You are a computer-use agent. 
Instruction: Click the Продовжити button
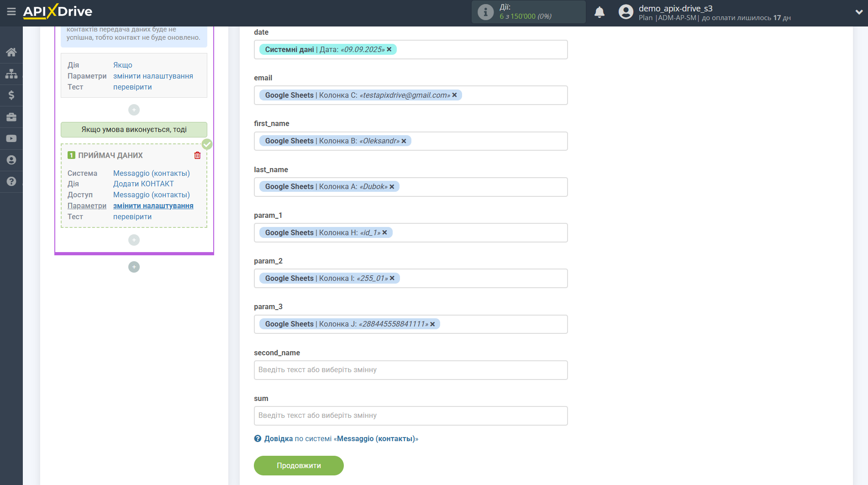[x=299, y=465]
